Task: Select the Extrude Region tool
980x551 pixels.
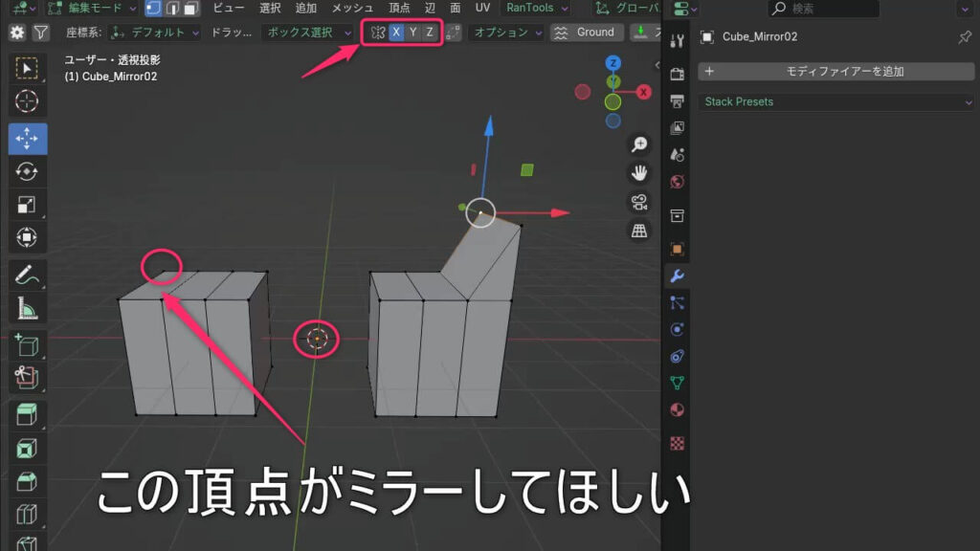Action: [x=27, y=414]
